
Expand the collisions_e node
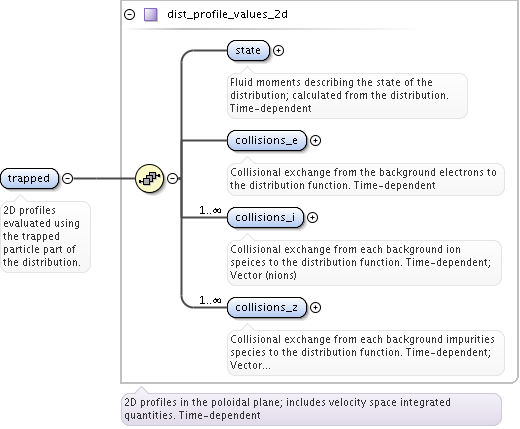coord(315,140)
